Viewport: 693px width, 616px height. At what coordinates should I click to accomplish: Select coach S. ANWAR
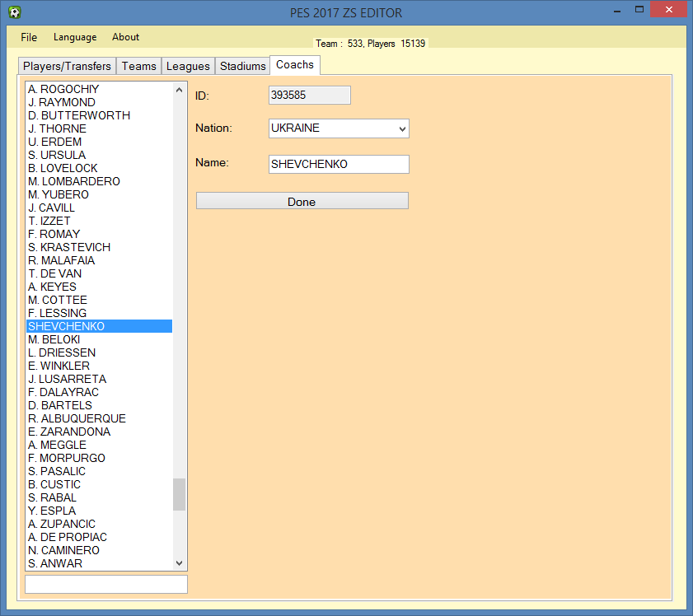[99, 563]
